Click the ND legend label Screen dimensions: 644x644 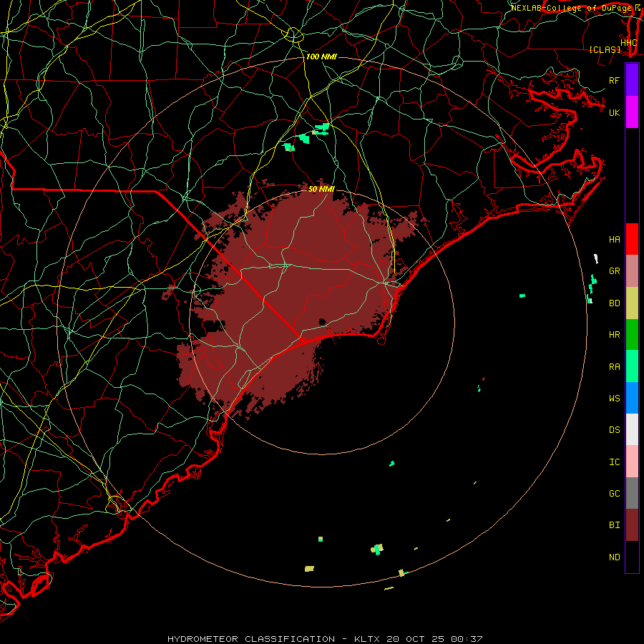(614, 557)
